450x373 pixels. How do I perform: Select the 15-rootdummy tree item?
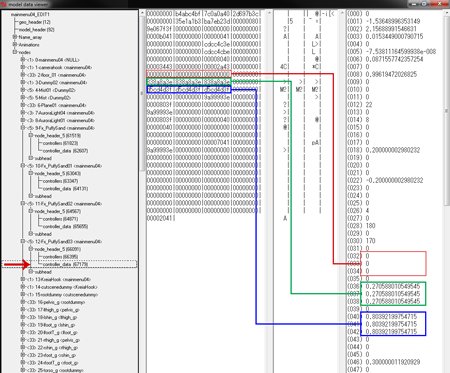(62, 295)
